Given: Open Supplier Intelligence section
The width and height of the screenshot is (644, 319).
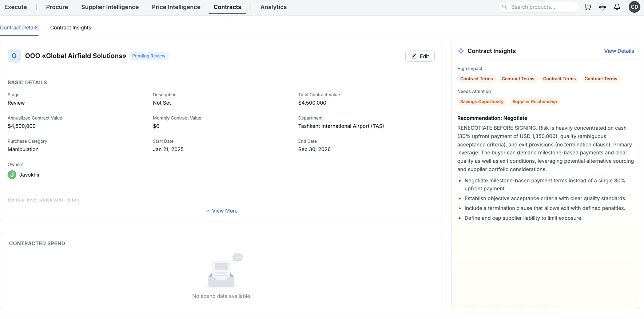Looking at the screenshot, I should [110, 7].
